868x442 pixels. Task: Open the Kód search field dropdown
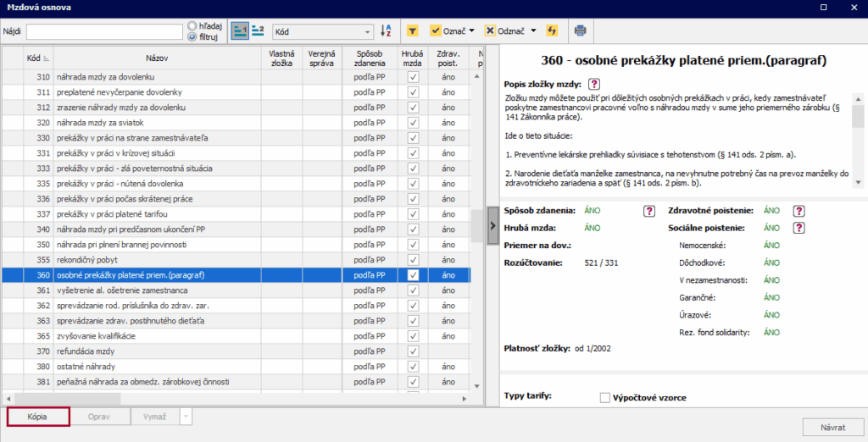click(368, 32)
